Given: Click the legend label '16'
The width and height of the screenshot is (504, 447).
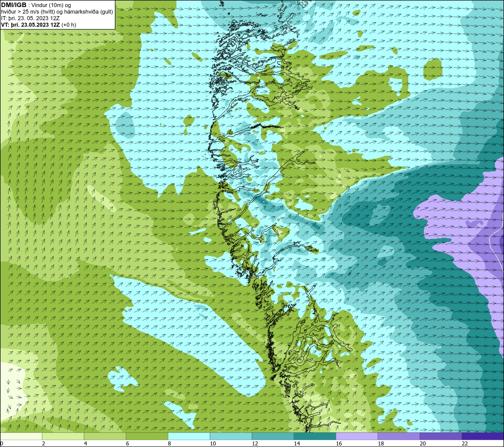Looking at the screenshot, I should pos(339,443).
